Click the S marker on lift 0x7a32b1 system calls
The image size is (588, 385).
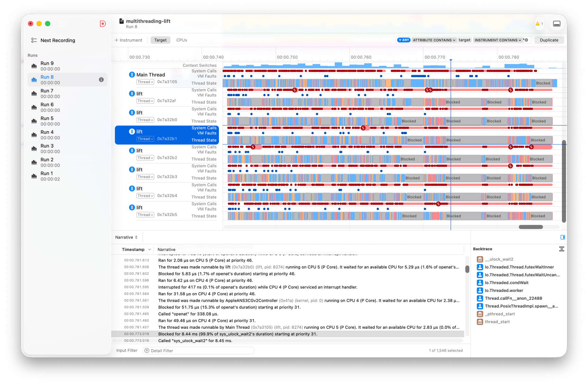tap(363, 128)
